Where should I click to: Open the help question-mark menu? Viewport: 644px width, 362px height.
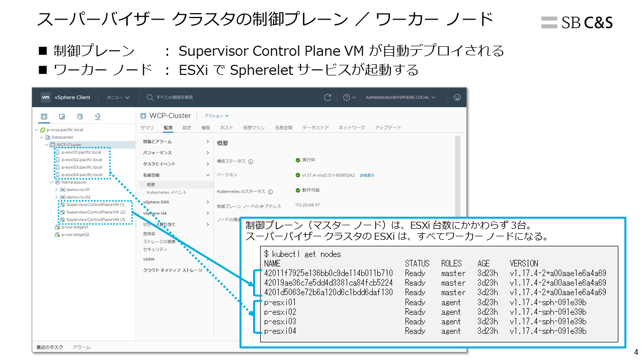click(x=349, y=98)
